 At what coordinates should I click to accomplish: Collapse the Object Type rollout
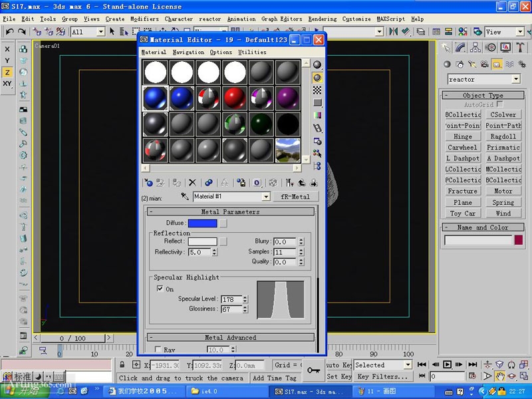483,95
